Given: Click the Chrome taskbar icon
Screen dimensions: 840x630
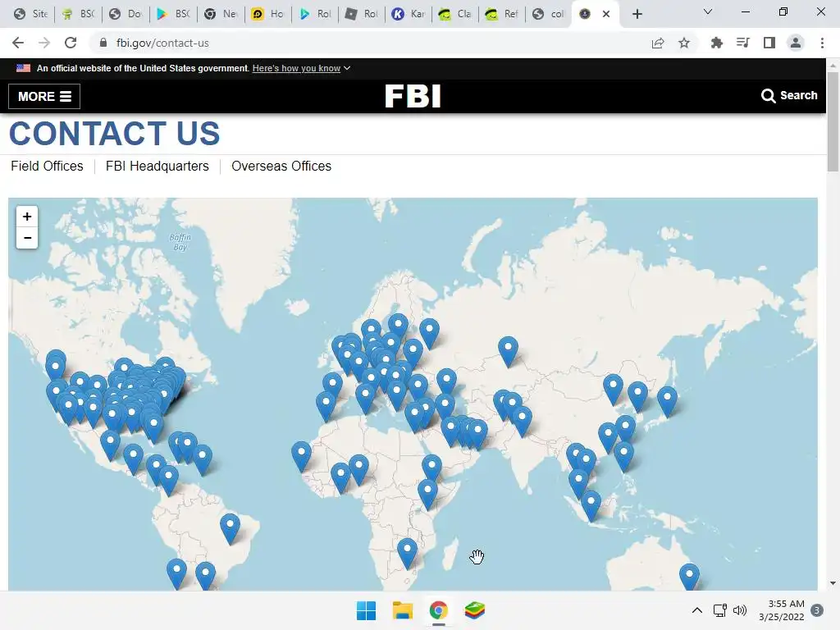Looking at the screenshot, I should click(438, 610).
